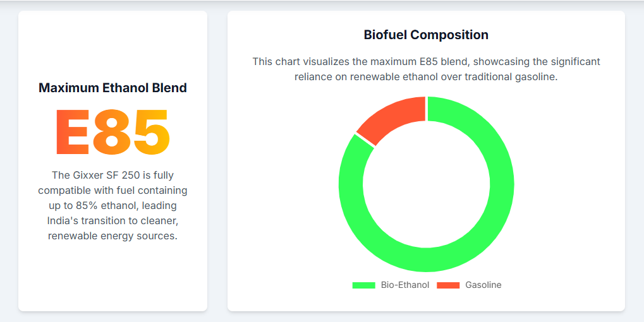This screenshot has width=644, height=322.
Task: Click the letter E in large E85
Action: (72, 133)
